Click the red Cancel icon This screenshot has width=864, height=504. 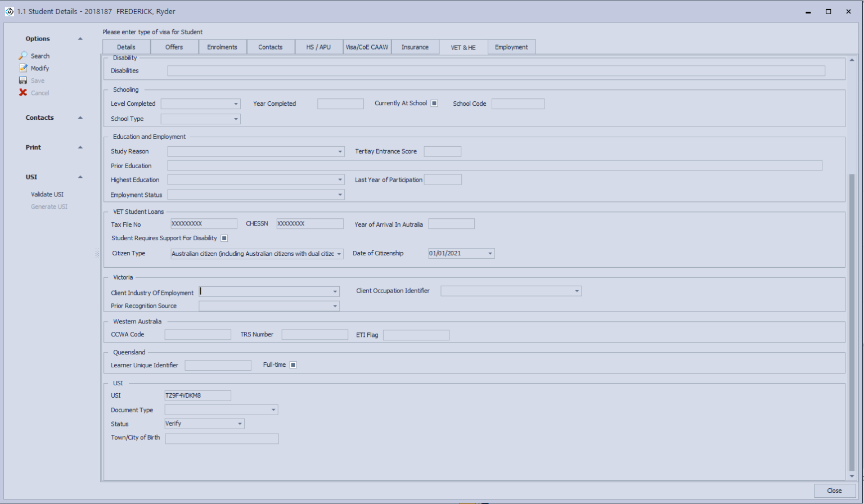click(x=23, y=92)
